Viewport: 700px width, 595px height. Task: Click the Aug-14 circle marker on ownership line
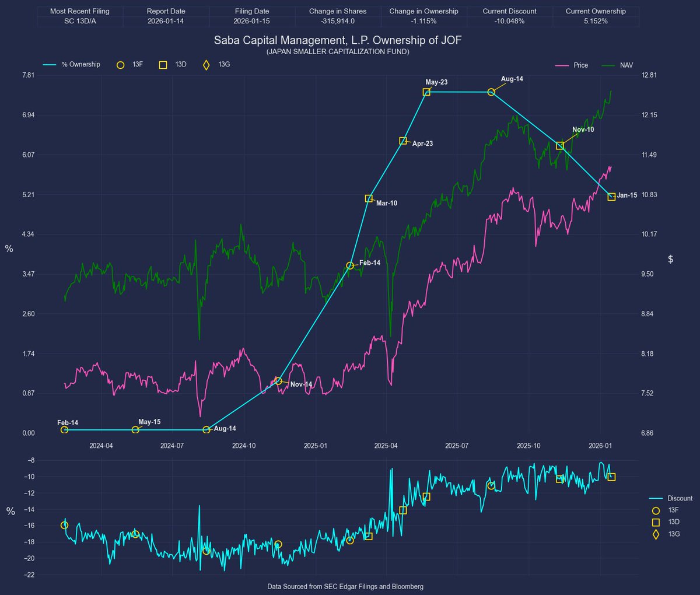pos(491,92)
